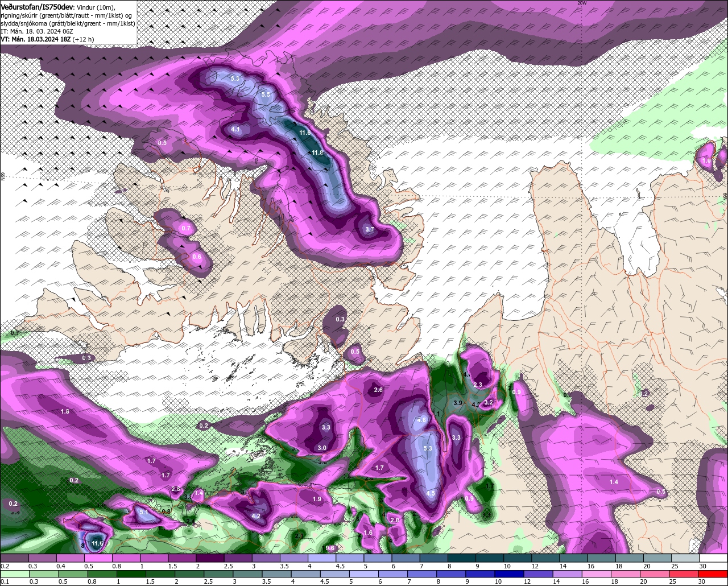Select the white 30 swatch in the upper legend
This screenshot has width=728, height=586.
[713, 558]
